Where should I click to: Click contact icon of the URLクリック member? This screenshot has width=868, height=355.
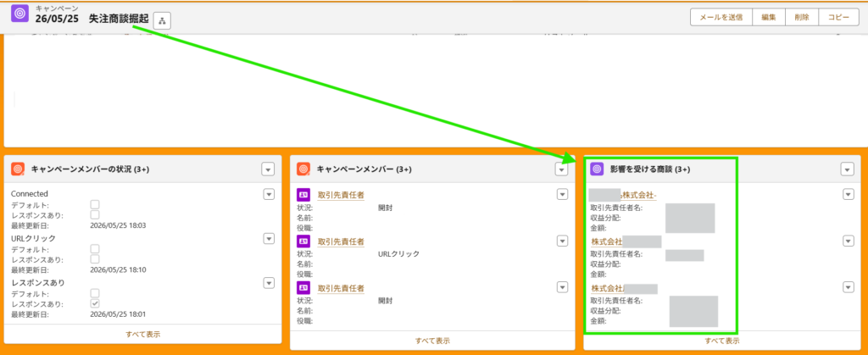coord(303,241)
